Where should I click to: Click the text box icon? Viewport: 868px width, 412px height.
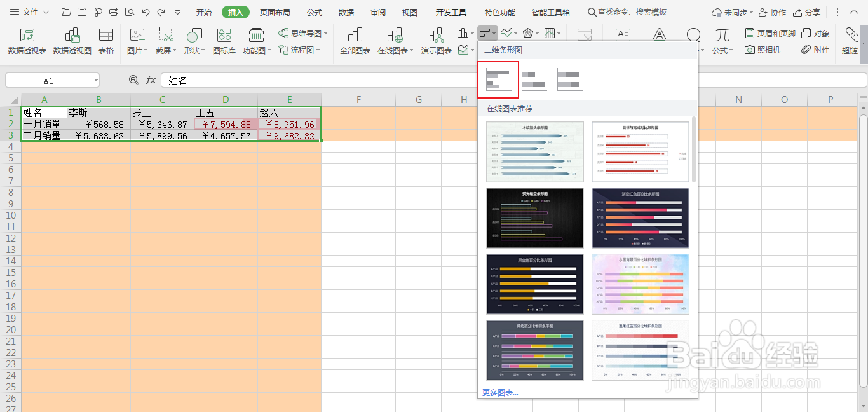pyautogui.click(x=623, y=35)
